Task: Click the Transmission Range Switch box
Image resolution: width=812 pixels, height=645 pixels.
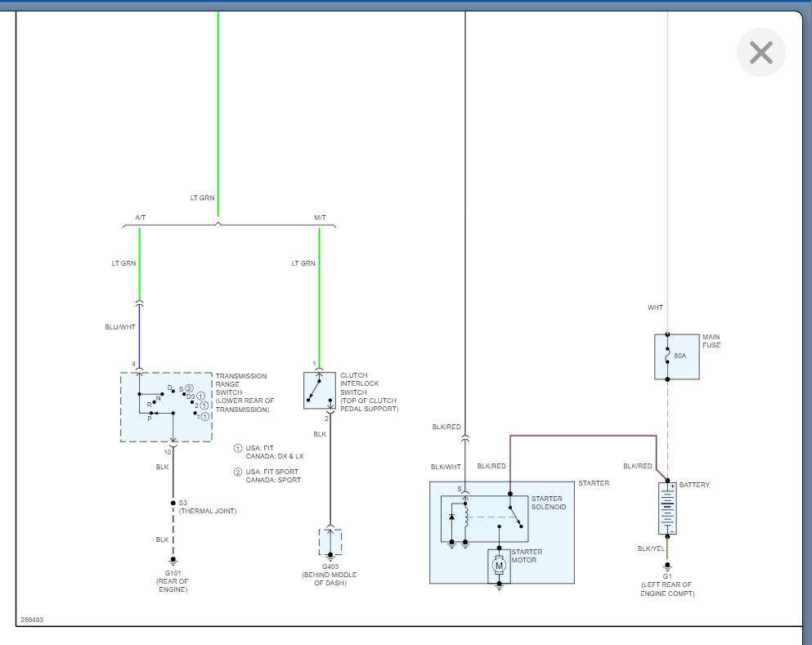Action: (x=166, y=407)
